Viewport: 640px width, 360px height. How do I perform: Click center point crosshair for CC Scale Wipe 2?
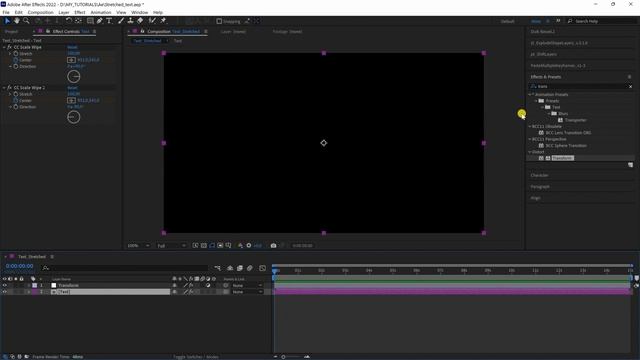click(71, 100)
